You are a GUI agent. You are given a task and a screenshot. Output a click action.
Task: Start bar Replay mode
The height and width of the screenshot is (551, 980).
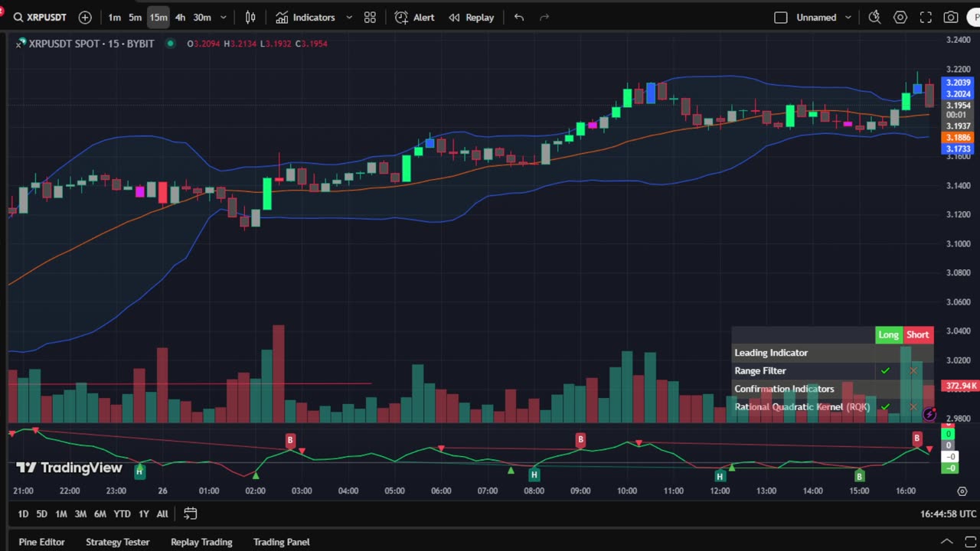click(x=471, y=17)
